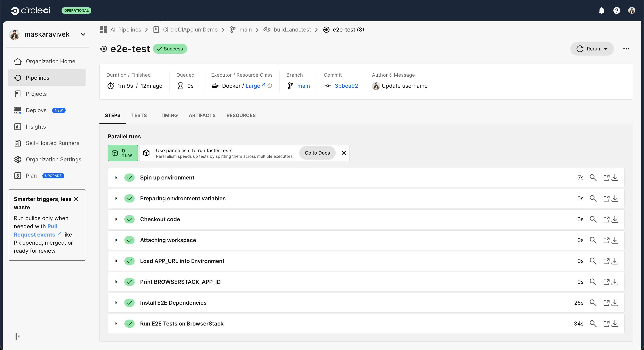Switch to the TIMING tab
Viewport: 644px width, 350px height.
[x=169, y=116]
